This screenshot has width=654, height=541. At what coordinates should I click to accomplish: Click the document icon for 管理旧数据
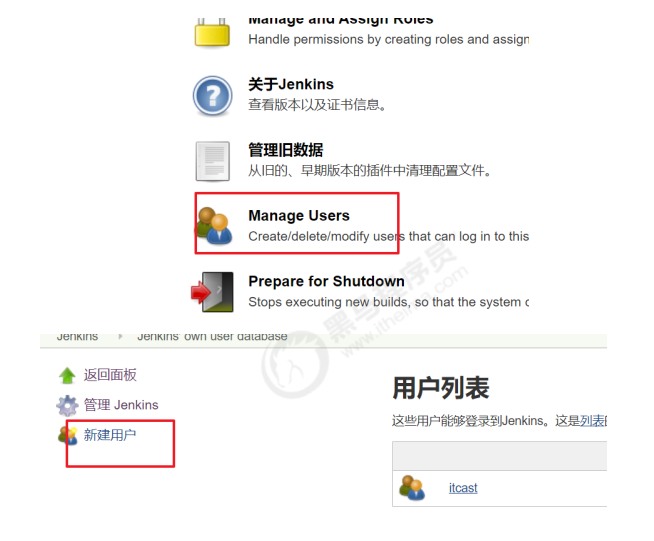click(213, 161)
